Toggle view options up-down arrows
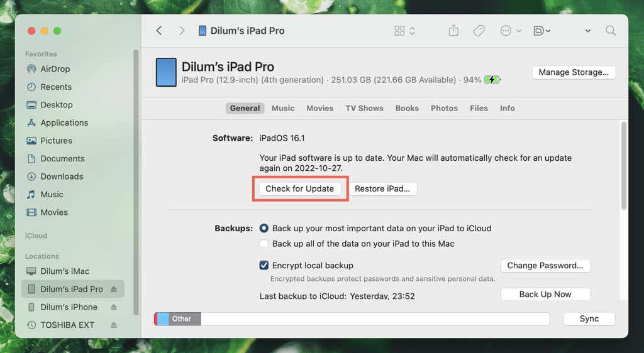644x353 pixels. pyautogui.click(x=413, y=31)
